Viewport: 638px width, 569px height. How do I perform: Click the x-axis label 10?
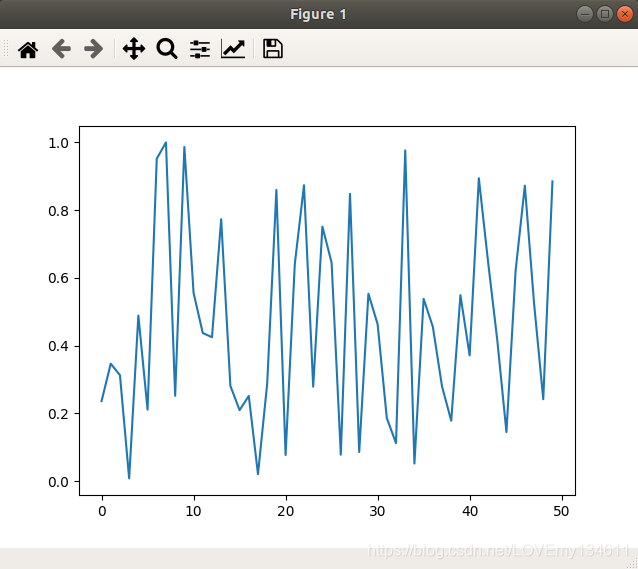tap(194, 511)
